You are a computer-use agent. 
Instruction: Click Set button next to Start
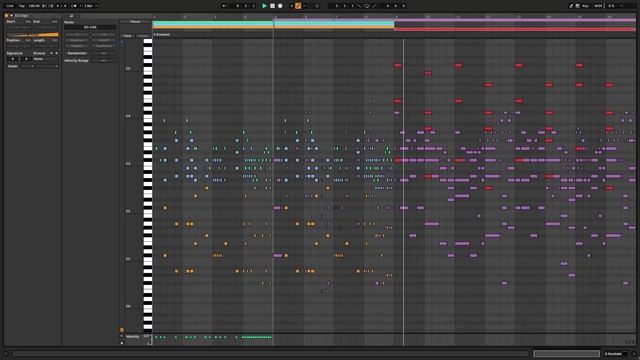(x=28, y=22)
